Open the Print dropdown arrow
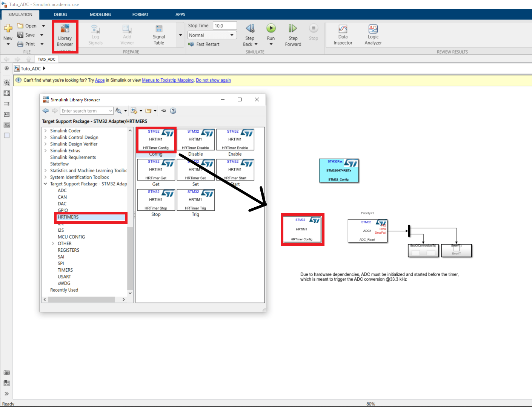This screenshot has height=407, width=532. tap(42, 44)
